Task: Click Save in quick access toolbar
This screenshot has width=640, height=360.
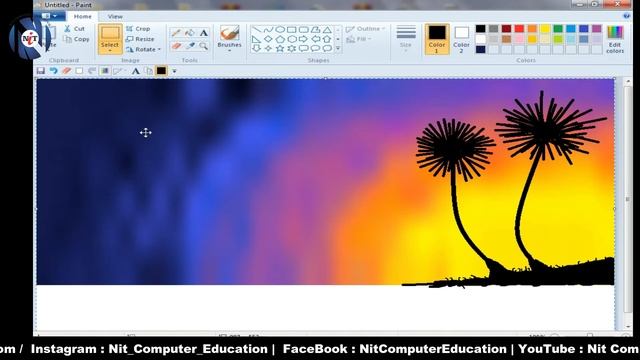Action: pyautogui.click(x=40, y=71)
